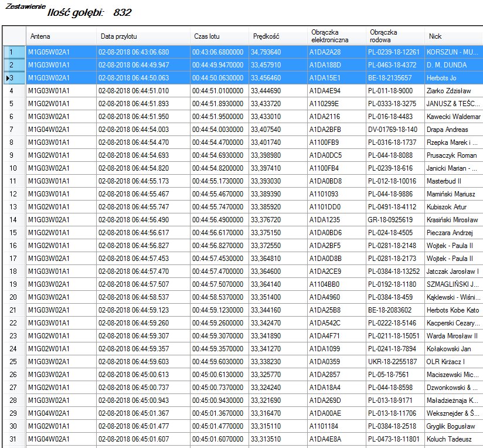Click nick cell Masterbud II
The image size is (483, 448).
point(454,181)
